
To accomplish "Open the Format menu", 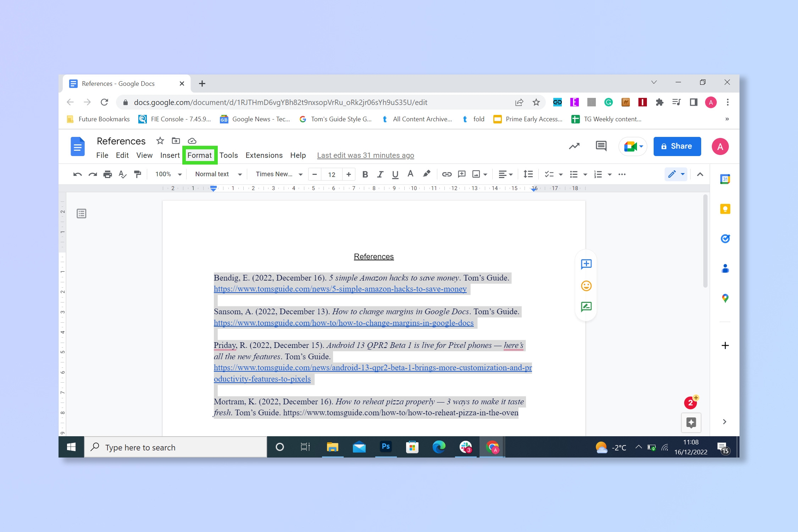I will pyautogui.click(x=200, y=155).
